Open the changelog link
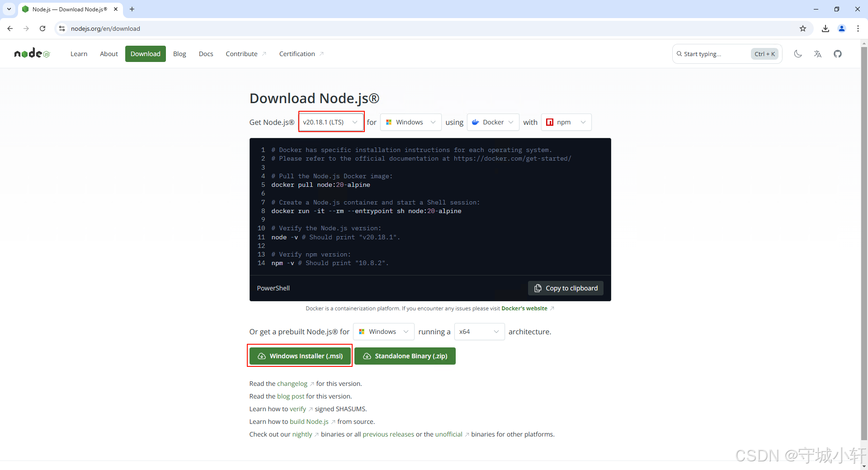 pos(292,384)
